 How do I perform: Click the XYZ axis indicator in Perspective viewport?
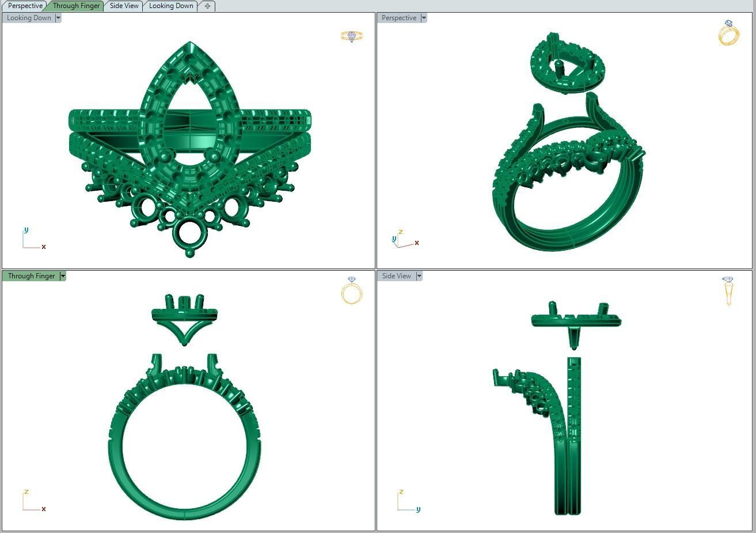click(405, 239)
